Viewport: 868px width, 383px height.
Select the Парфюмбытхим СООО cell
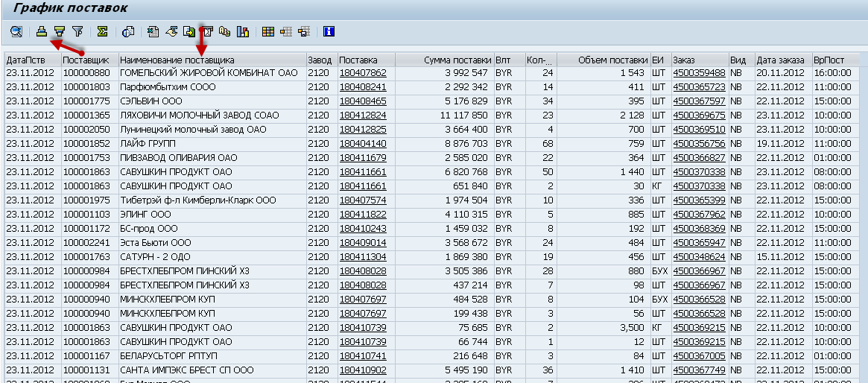pyautogui.click(x=212, y=87)
